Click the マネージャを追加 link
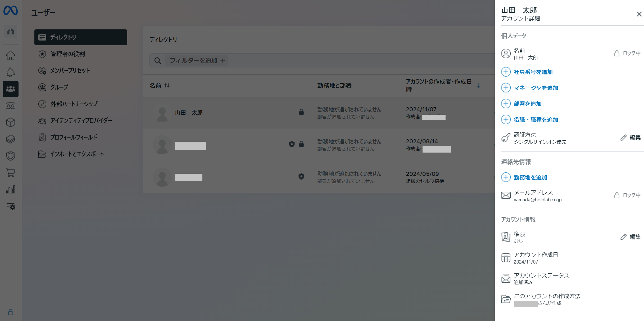Viewport: 644px width, 321px height. 536,88
